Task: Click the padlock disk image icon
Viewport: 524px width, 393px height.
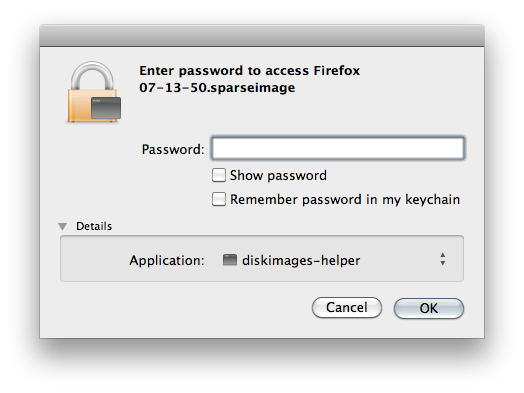Action: click(x=94, y=92)
